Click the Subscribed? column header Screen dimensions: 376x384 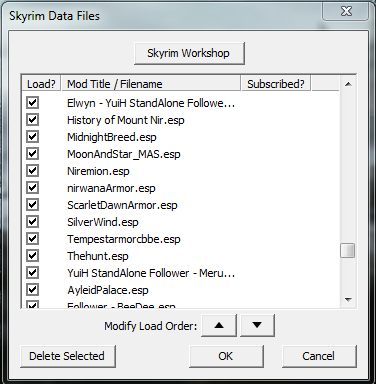pyautogui.click(x=276, y=84)
